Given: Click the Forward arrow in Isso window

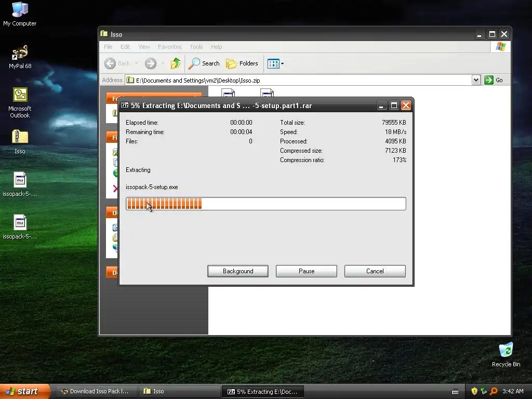Looking at the screenshot, I should tap(151, 63).
